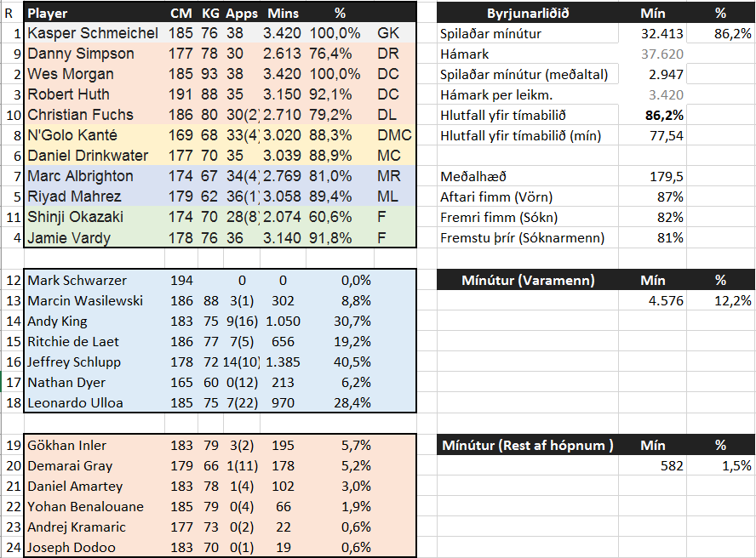Select the Gökhan Inler name cell
Screen dimensions: 756x558
pos(68,445)
